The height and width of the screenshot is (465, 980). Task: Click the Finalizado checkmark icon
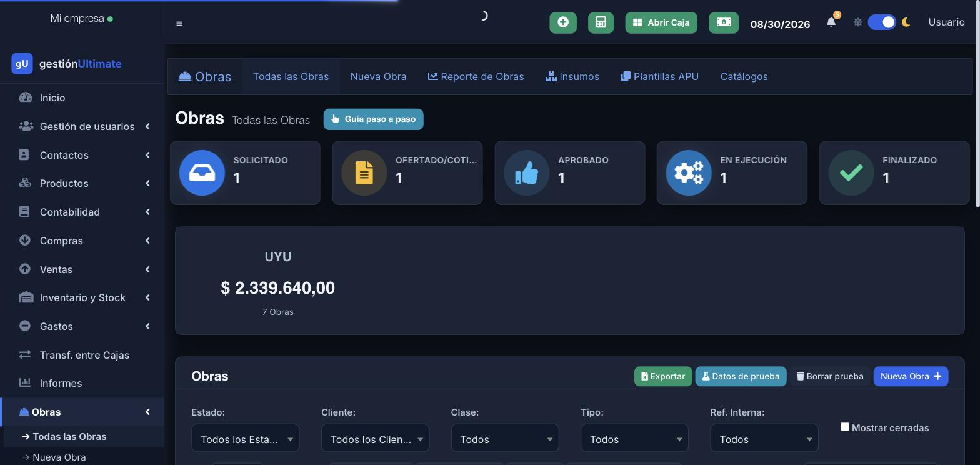[x=851, y=172]
